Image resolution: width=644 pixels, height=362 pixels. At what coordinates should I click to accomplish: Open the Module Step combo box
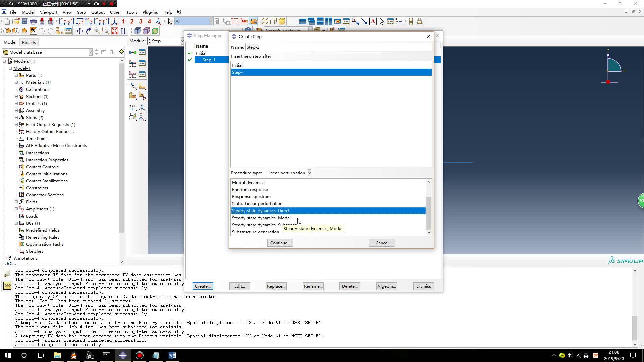point(166,41)
